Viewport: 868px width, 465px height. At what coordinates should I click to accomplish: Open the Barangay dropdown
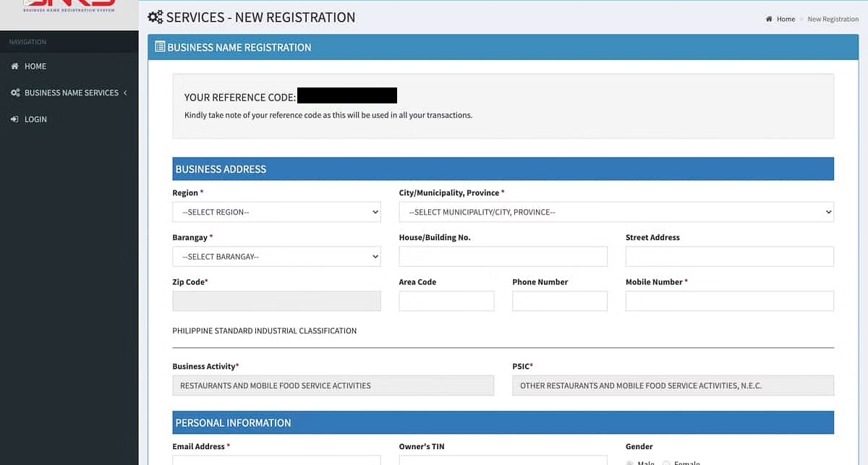click(x=276, y=256)
